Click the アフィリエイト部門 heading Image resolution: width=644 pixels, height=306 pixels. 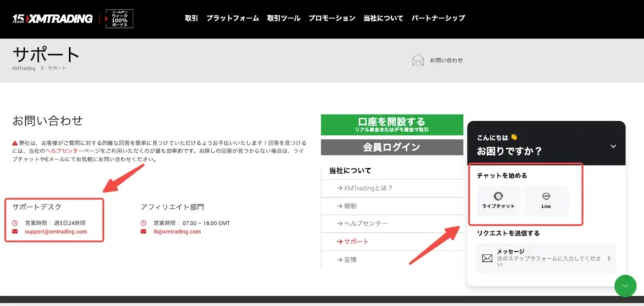(x=172, y=207)
